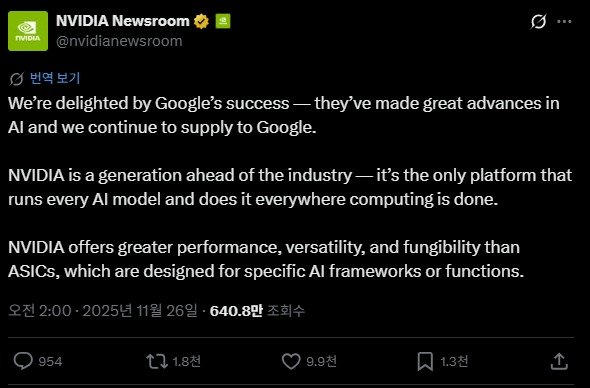Click the post timestamp 오전 2:00
Viewport: 590px width, 388px height.
tap(40, 311)
